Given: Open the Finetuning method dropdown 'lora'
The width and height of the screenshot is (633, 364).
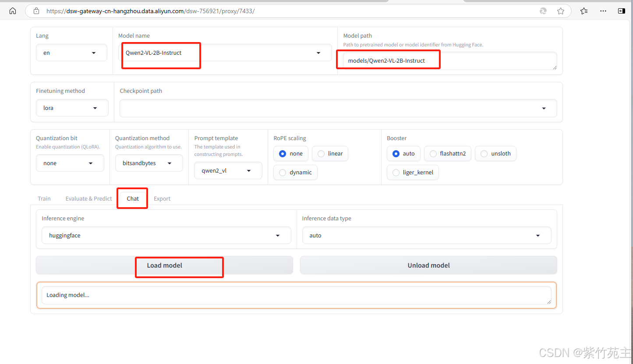Looking at the screenshot, I should [72, 108].
